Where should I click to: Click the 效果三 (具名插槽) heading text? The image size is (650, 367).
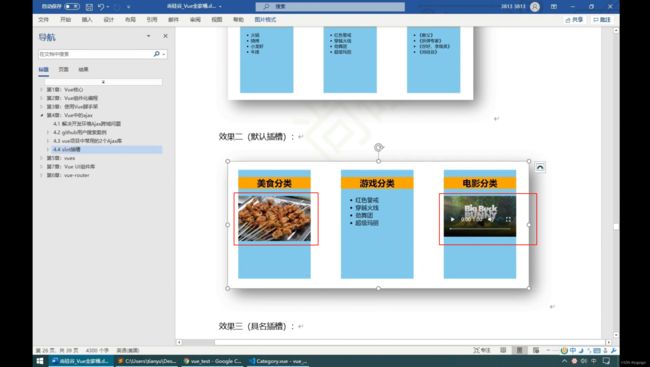pos(256,326)
